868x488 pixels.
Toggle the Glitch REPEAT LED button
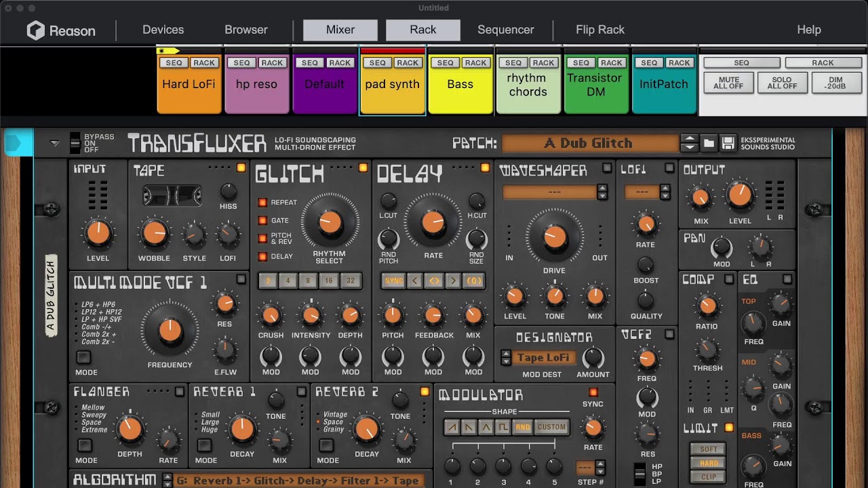[x=262, y=203]
